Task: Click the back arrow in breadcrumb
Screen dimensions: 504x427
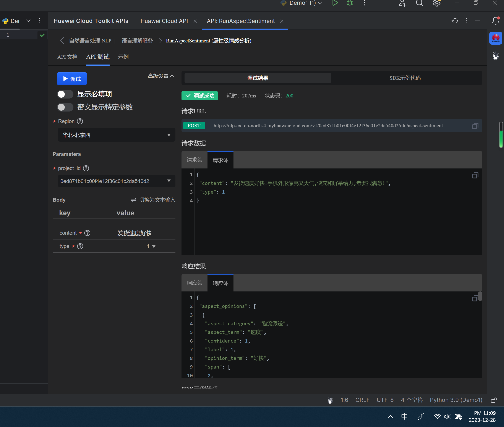Action: pos(62,41)
